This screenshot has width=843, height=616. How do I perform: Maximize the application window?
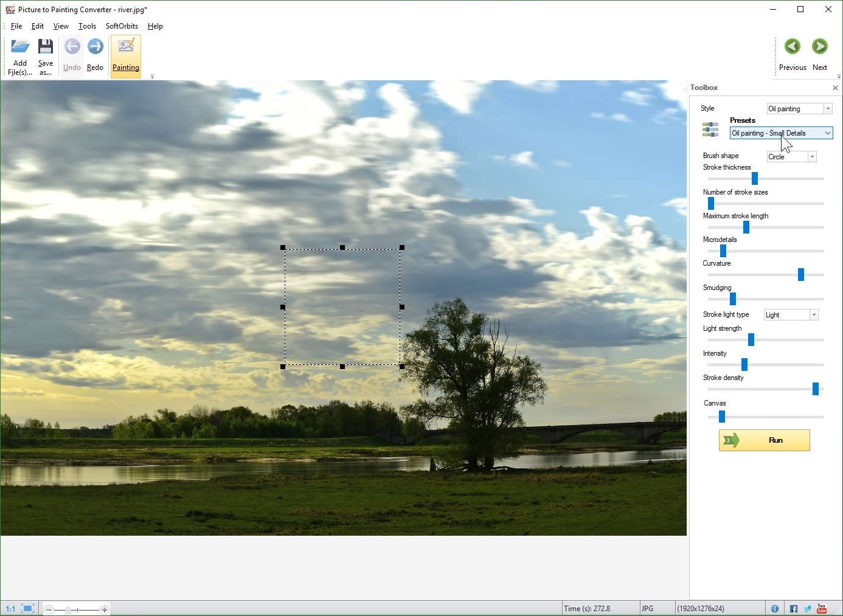tap(800, 9)
